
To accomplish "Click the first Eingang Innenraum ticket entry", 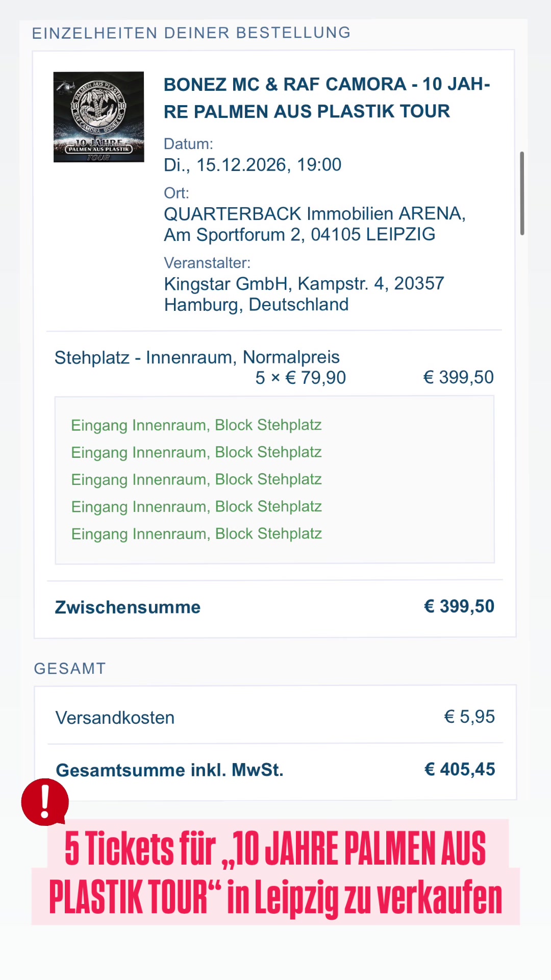I will [x=196, y=425].
